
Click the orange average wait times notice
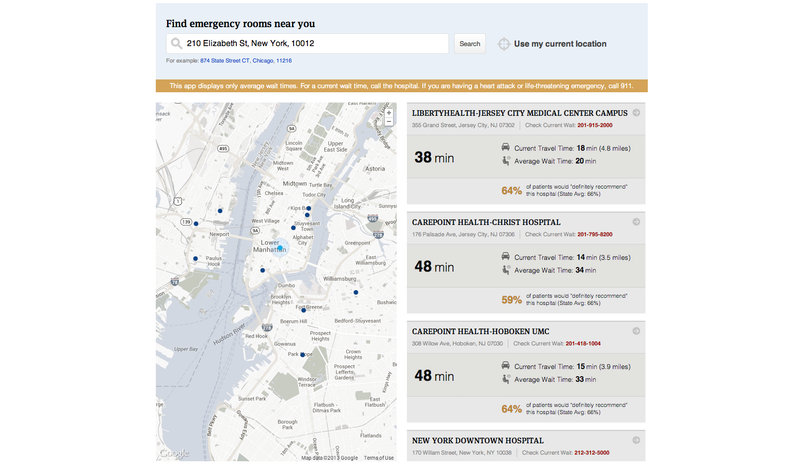pyautogui.click(x=402, y=86)
